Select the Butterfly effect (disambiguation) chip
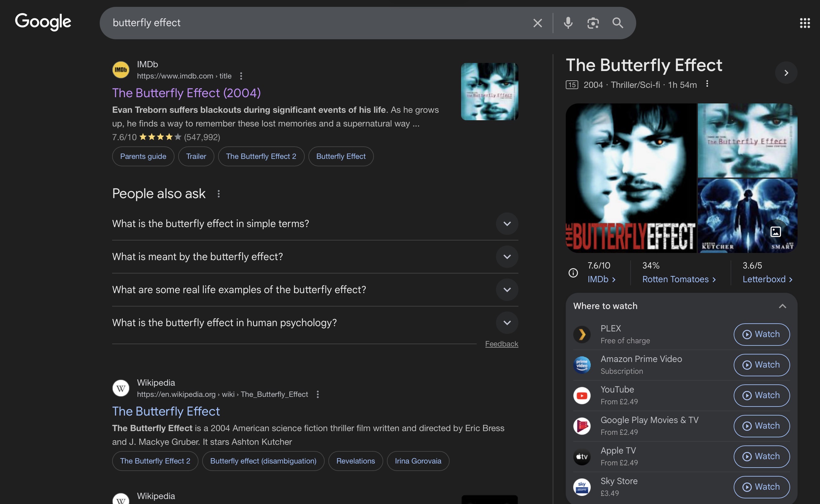820x504 pixels. [263, 461]
